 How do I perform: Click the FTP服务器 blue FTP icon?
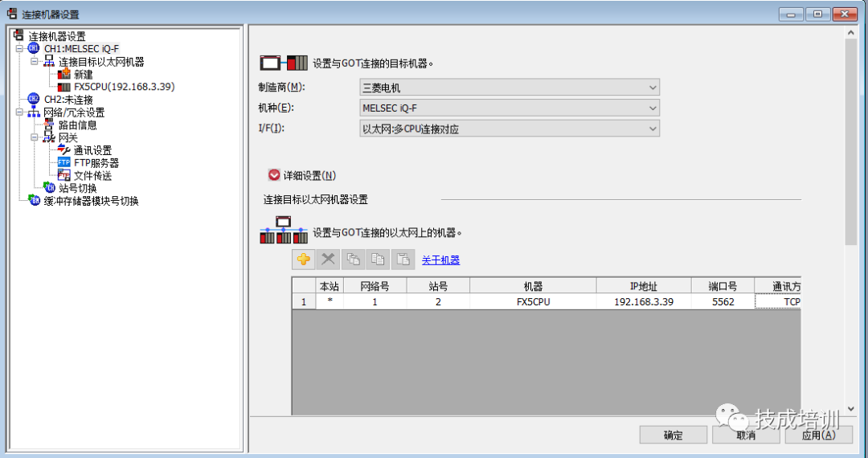(x=63, y=162)
